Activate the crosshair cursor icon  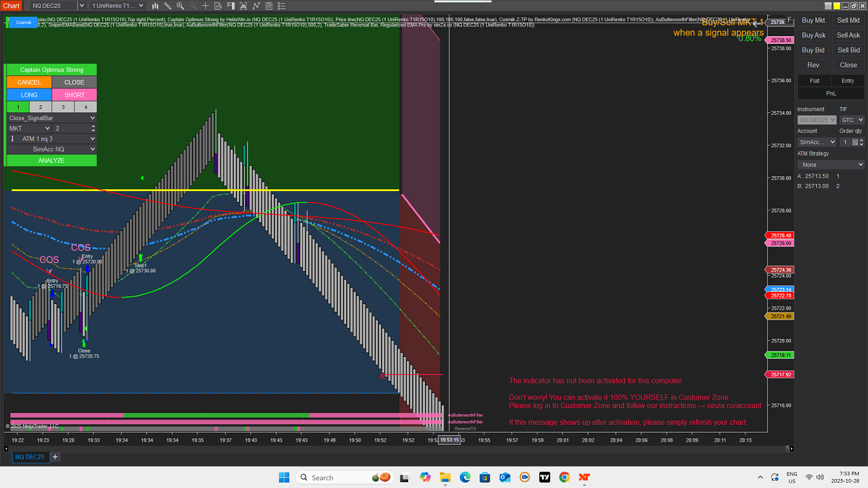point(207,6)
